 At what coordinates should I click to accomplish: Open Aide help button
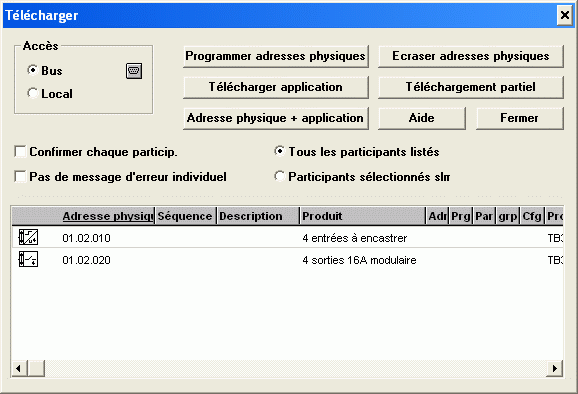pos(422,118)
